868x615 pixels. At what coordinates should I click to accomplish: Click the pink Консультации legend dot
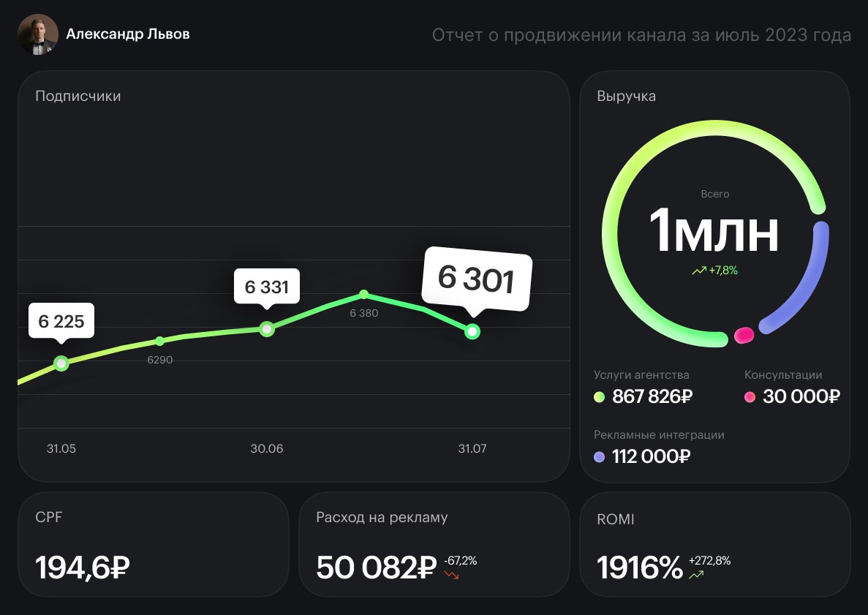750,397
